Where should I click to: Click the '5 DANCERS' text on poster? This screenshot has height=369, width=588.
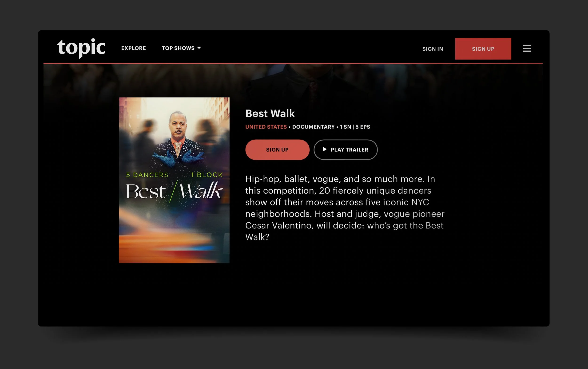[147, 175]
